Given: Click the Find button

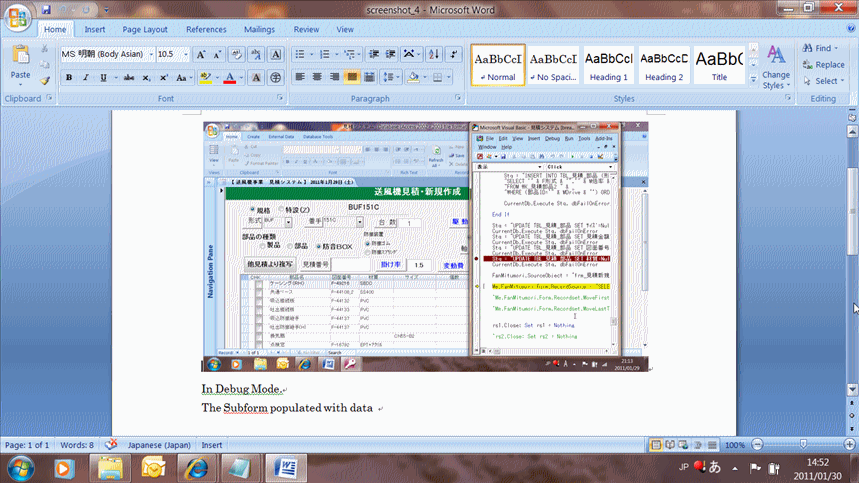Looking at the screenshot, I should pyautogui.click(x=821, y=48).
